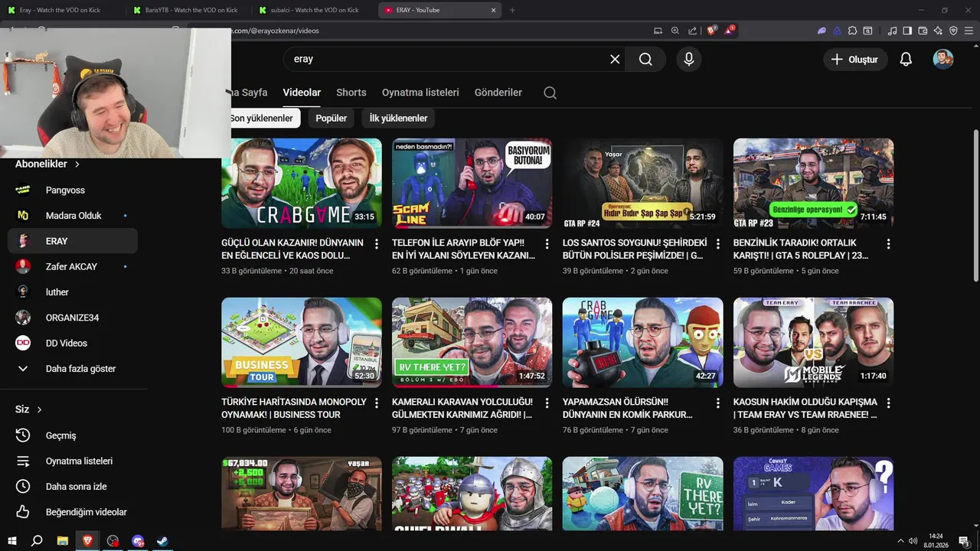
Task: Open options menu for GÜÇLÜ OLAN KAZANIR video
Action: click(x=376, y=244)
